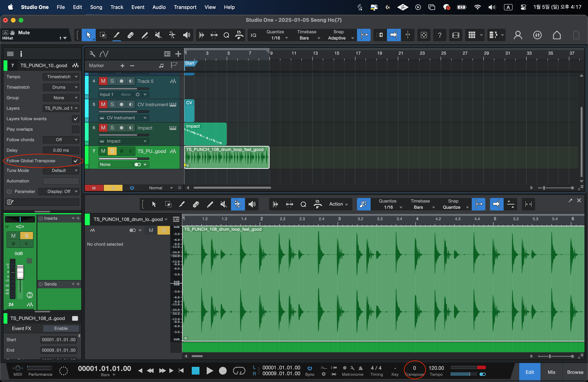The width and height of the screenshot is (588, 382).
Task: Record-arm the Impact track
Action: (x=121, y=128)
